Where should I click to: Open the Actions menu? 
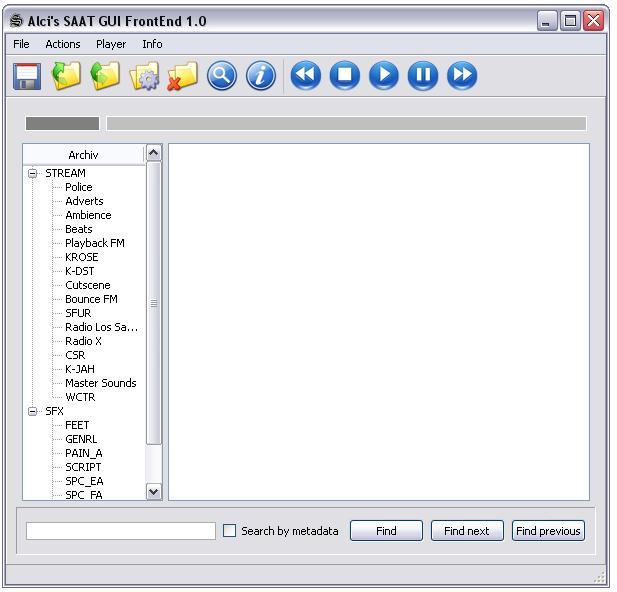click(x=63, y=44)
